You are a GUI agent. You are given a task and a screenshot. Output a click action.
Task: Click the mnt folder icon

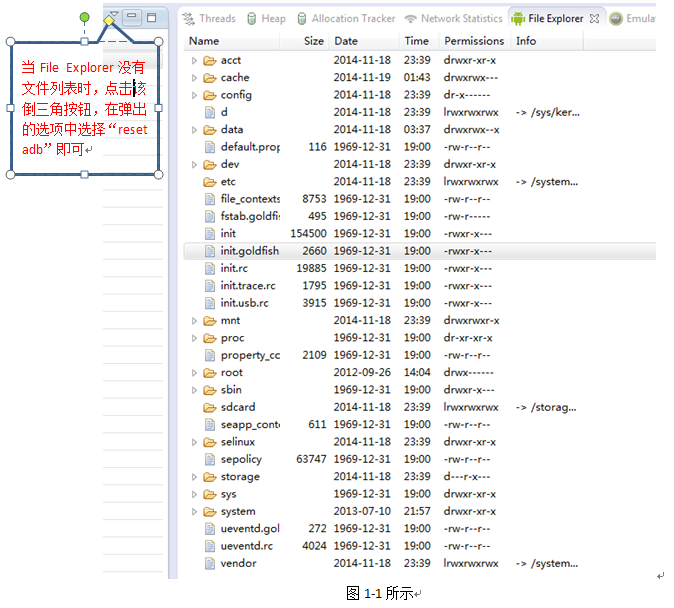tap(209, 321)
